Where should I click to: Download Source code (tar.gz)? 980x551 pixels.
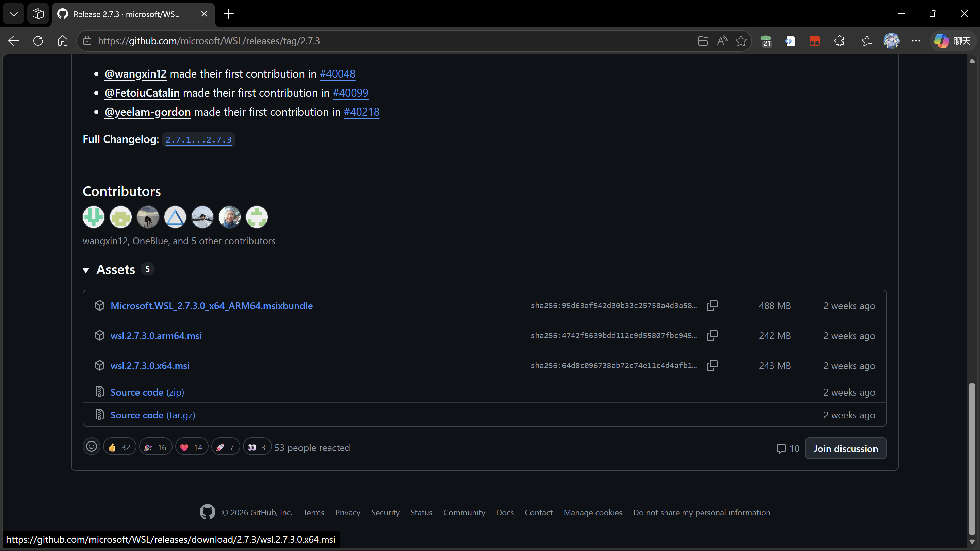[153, 415]
